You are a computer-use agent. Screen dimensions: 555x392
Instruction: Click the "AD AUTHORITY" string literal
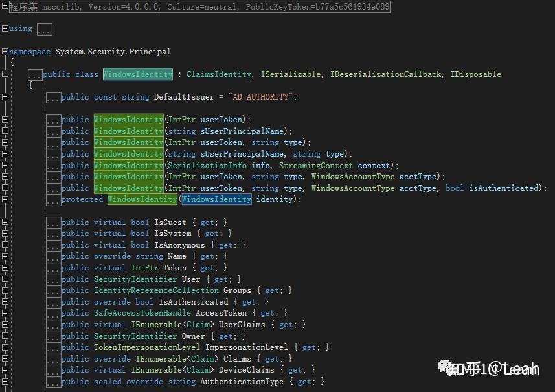[261, 97]
